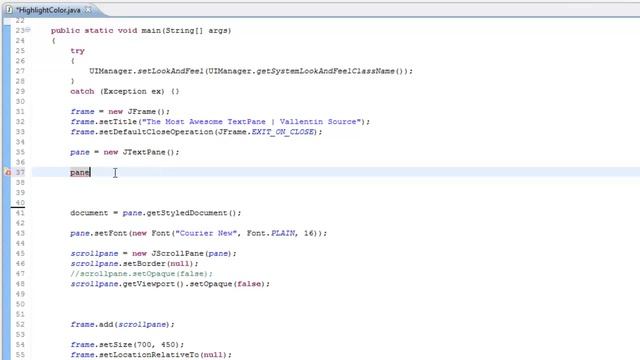This screenshot has width=640, height=360.
Task: Click 'document = pane.getStyledDocument();' on line 41
Action: [156, 213]
